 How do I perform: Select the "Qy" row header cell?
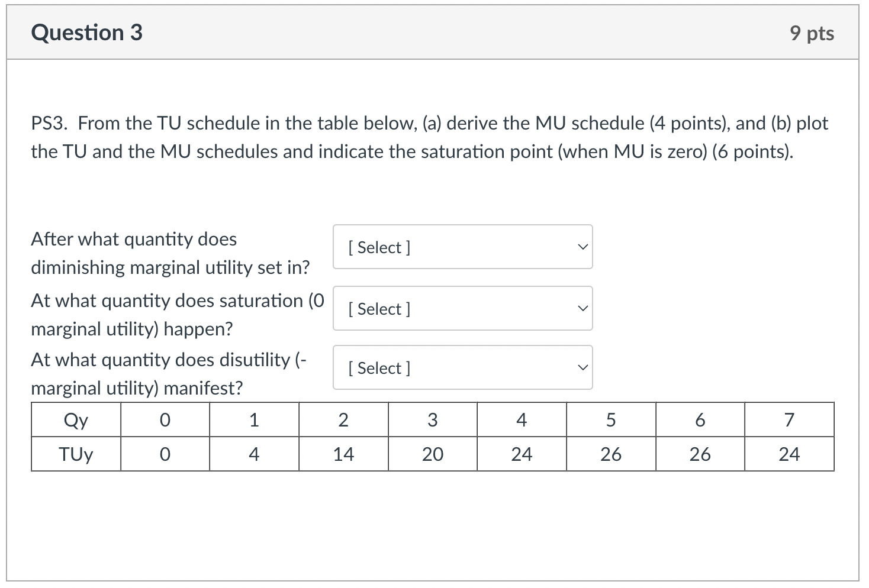coord(76,420)
